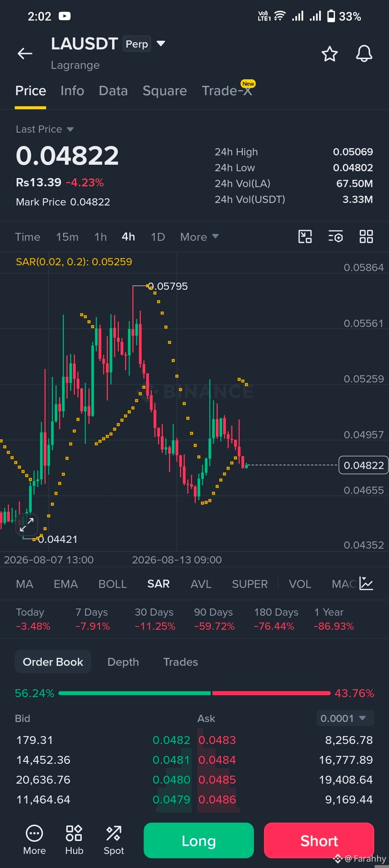Image resolution: width=389 pixels, height=868 pixels.
Task: Tap the Mark Price 0.04822 text
Action: (x=63, y=202)
